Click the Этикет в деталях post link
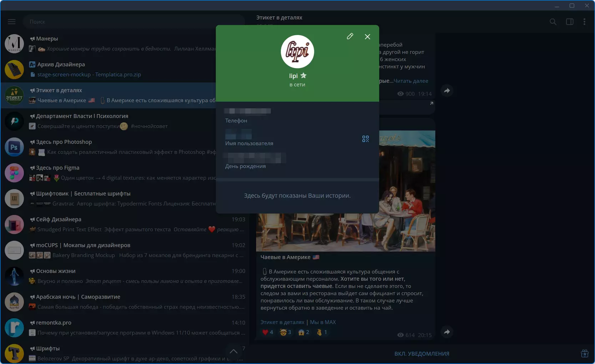 click(282, 322)
